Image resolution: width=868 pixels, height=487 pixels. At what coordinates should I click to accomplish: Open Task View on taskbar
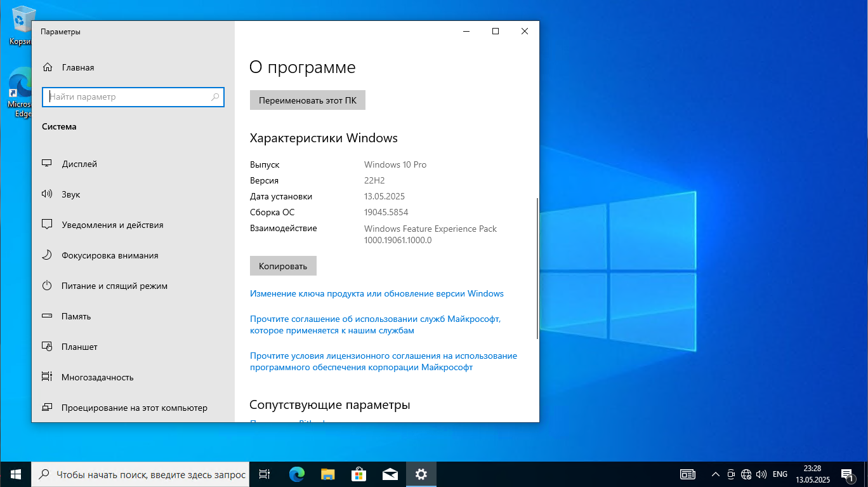[265, 474]
